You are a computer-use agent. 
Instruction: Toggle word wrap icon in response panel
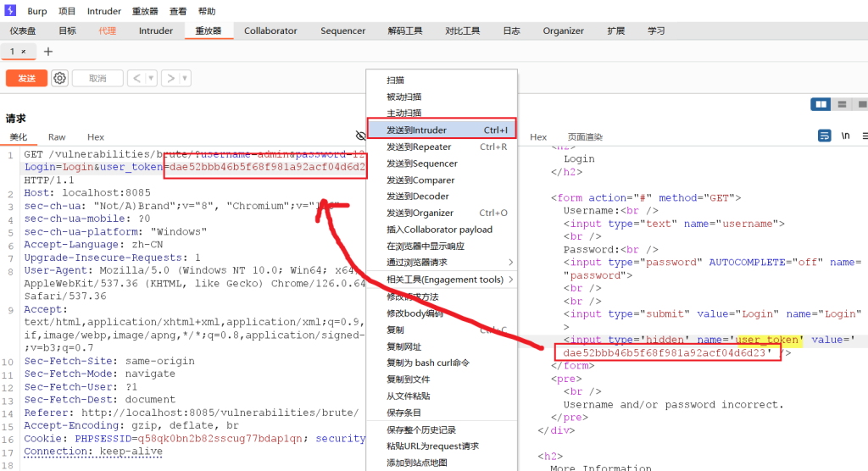(824, 136)
